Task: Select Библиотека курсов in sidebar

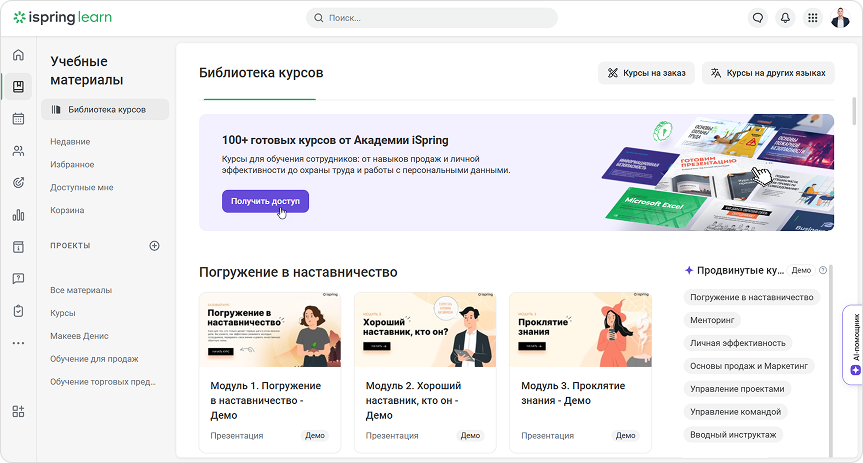Action: [x=105, y=110]
